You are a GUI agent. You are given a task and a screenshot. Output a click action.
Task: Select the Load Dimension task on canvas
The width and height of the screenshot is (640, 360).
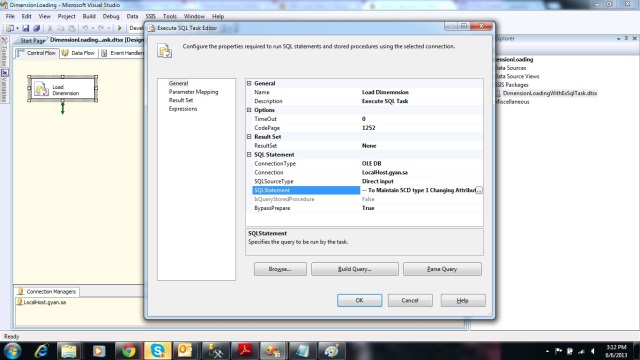(x=62, y=89)
